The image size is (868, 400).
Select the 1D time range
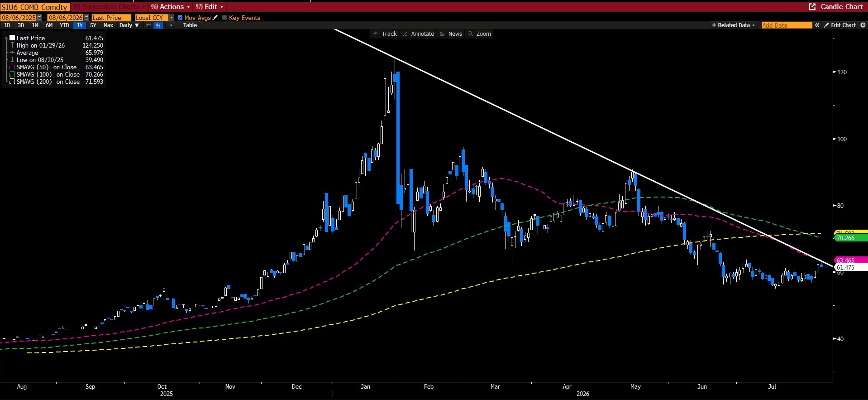tap(7, 25)
